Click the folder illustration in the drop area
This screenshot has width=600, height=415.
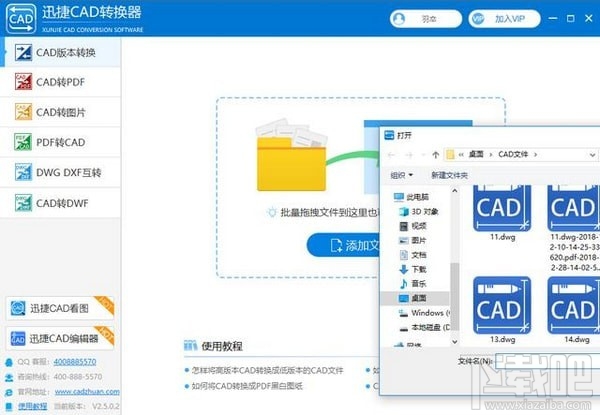pyautogui.click(x=291, y=156)
